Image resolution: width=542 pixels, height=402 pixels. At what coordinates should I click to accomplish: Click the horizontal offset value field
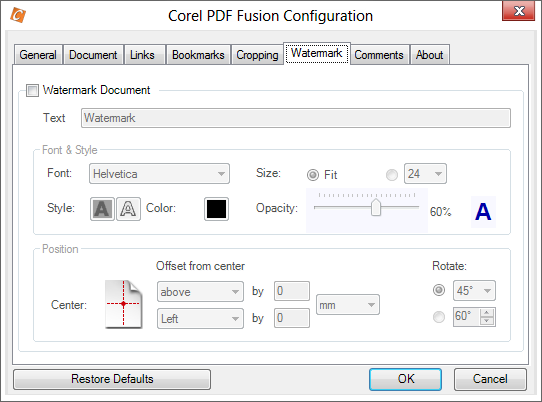pyautogui.click(x=292, y=318)
